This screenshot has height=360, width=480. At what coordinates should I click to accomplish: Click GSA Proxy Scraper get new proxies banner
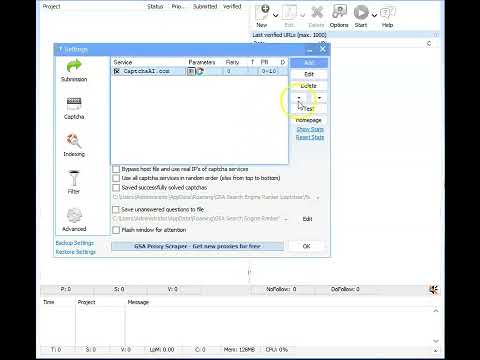197,246
